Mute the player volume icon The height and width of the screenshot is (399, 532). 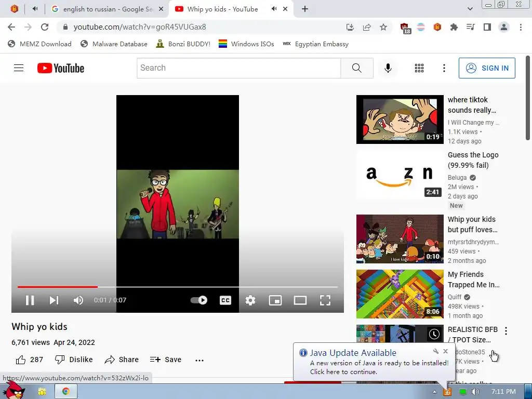coord(78,300)
